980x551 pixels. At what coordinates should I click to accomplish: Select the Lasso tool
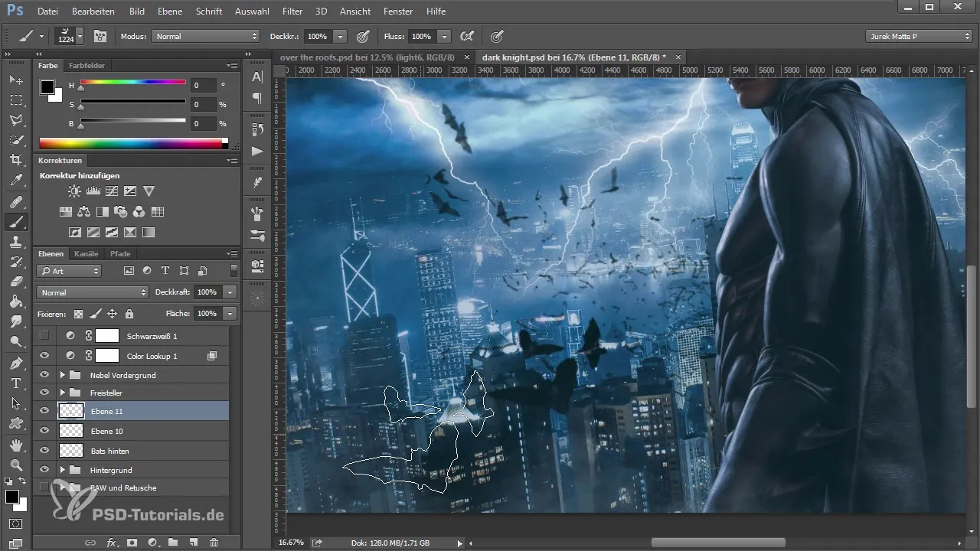coord(16,120)
